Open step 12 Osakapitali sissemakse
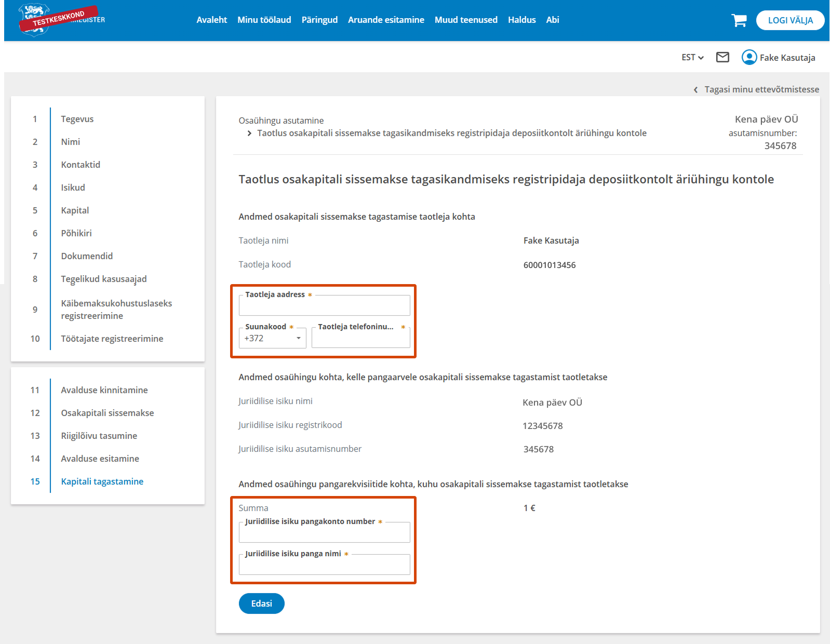Screen dimensions: 830x644 coord(107,413)
